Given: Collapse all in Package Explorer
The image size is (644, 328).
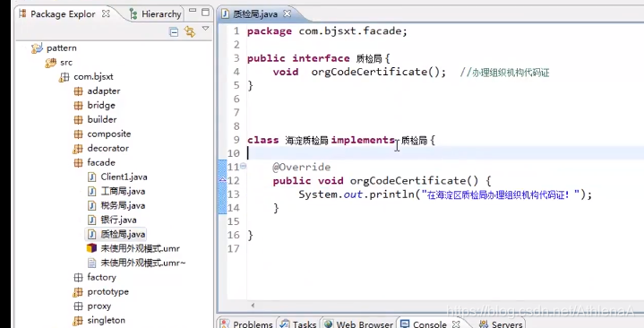Looking at the screenshot, I should point(174,31).
